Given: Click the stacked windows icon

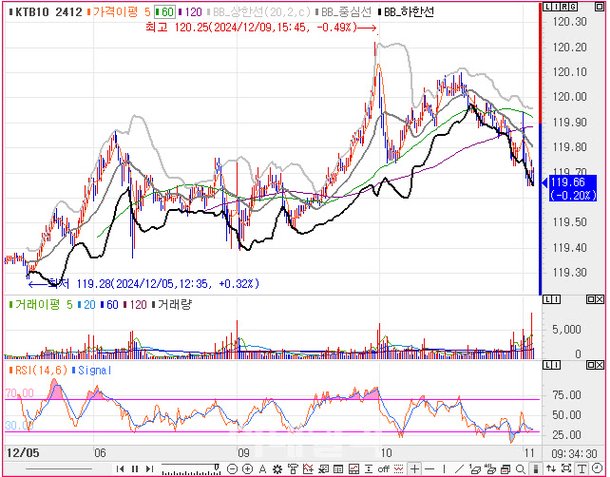Looking at the screenshot, I should click(506, 469).
